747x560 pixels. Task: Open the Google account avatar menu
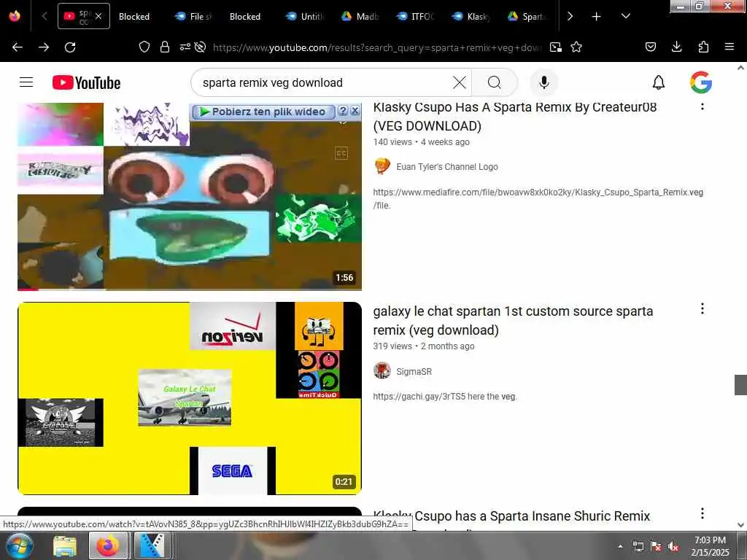click(701, 82)
